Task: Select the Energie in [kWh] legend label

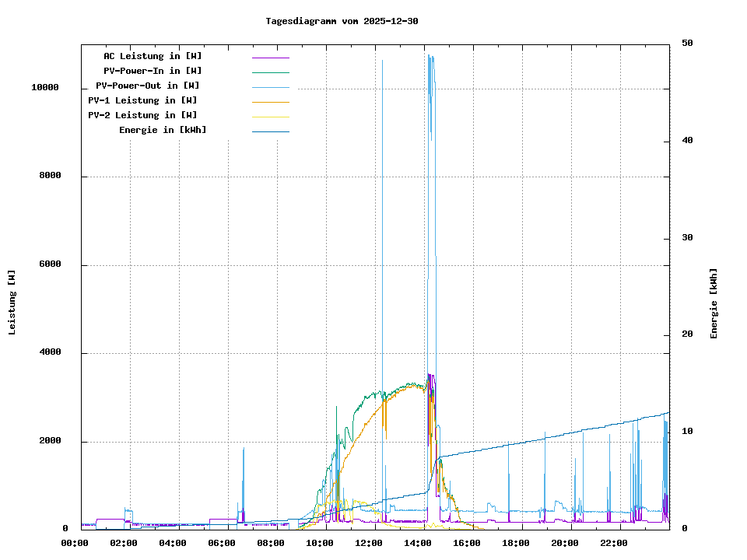Action: tap(163, 130)
